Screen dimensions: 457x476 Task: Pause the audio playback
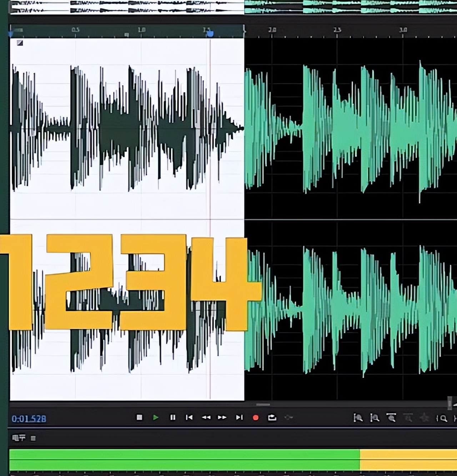(172, 417)
